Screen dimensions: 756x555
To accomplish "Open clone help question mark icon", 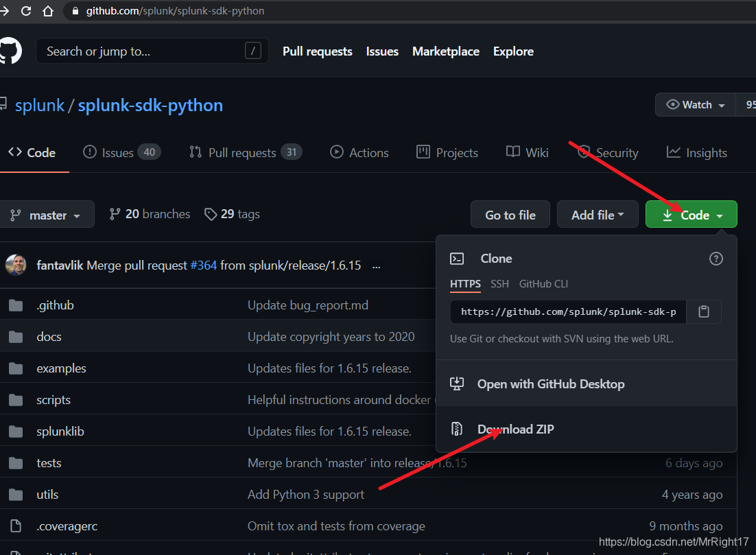I will click(x=716, y=259).
